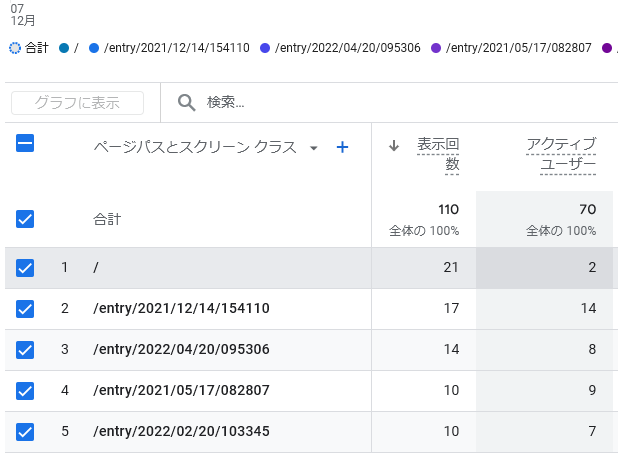Click views value 21 in row 1
The width and height of the screenshot is (618, 453).
[x=451, y=267]
